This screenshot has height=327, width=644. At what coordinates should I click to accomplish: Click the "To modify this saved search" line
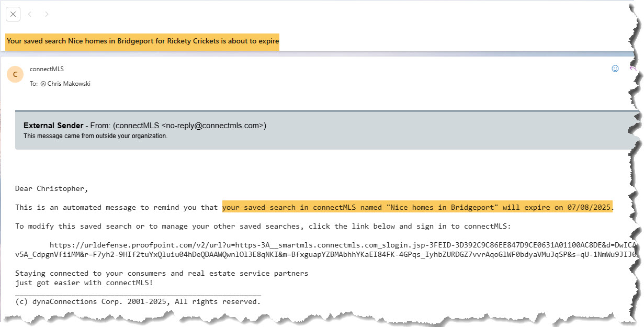263,226
